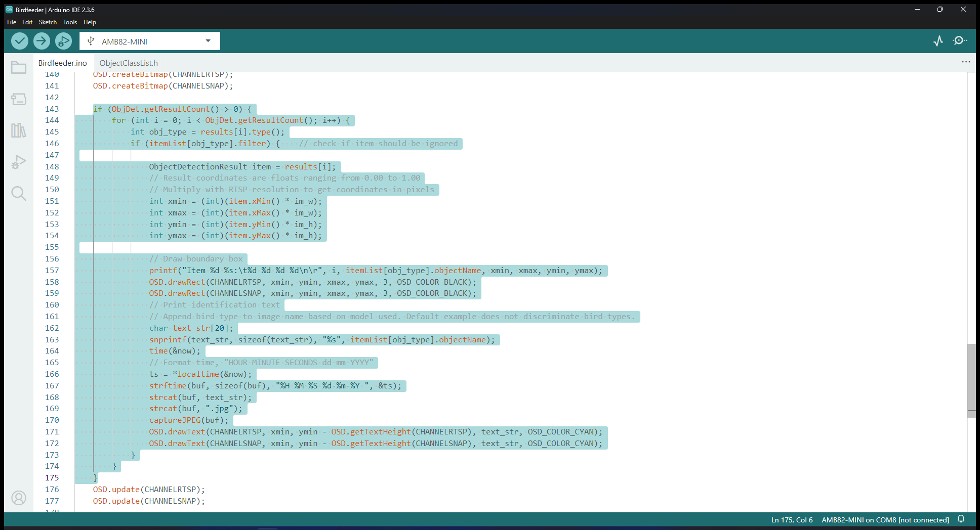The width and height of the screenshot is (980, 530).
Task: Select the Birdfeeder.ino tab
Action: click(63, 63)
